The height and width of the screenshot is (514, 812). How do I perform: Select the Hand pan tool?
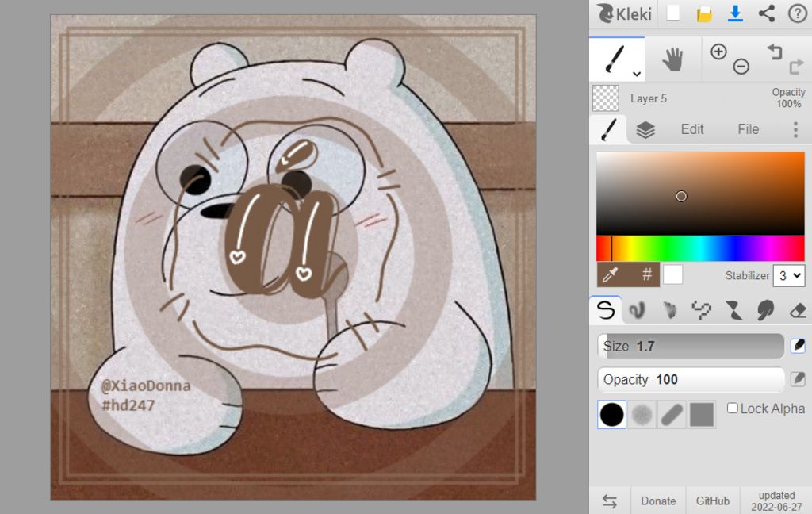[672, 59]
